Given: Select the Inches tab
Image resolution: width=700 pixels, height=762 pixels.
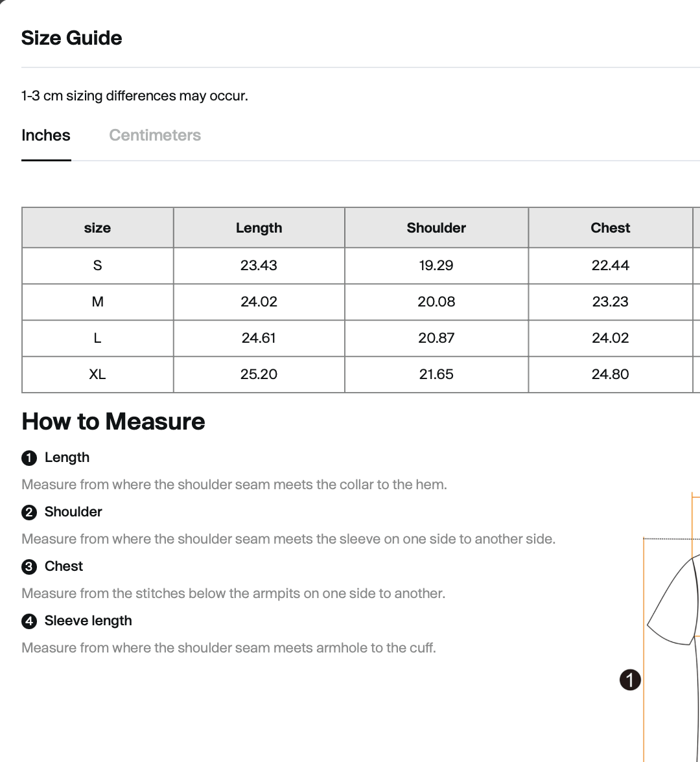Looking at the screenshot, I should tap(45, 135).
